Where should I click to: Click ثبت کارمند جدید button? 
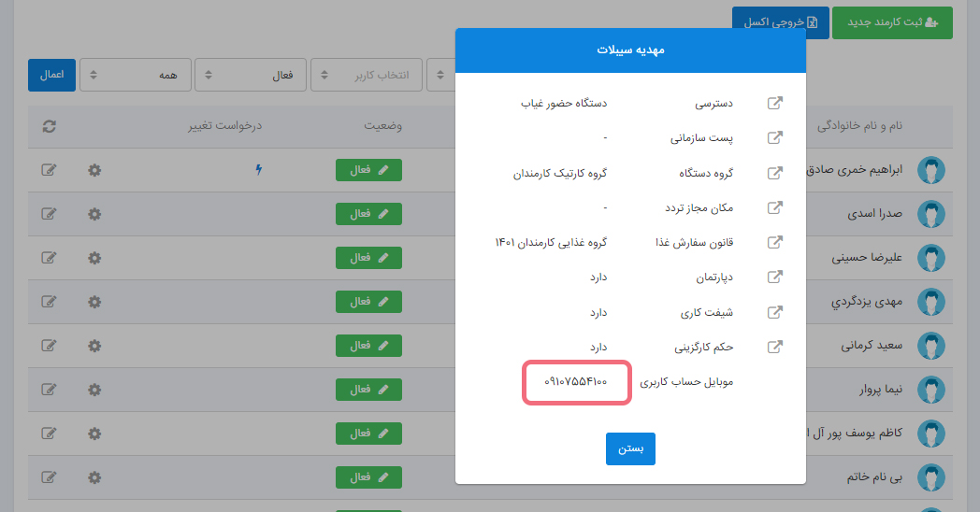coord(892,22)
